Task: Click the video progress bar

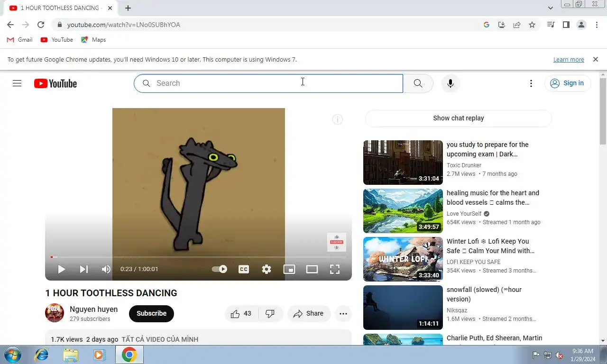Action: point(198,257)
